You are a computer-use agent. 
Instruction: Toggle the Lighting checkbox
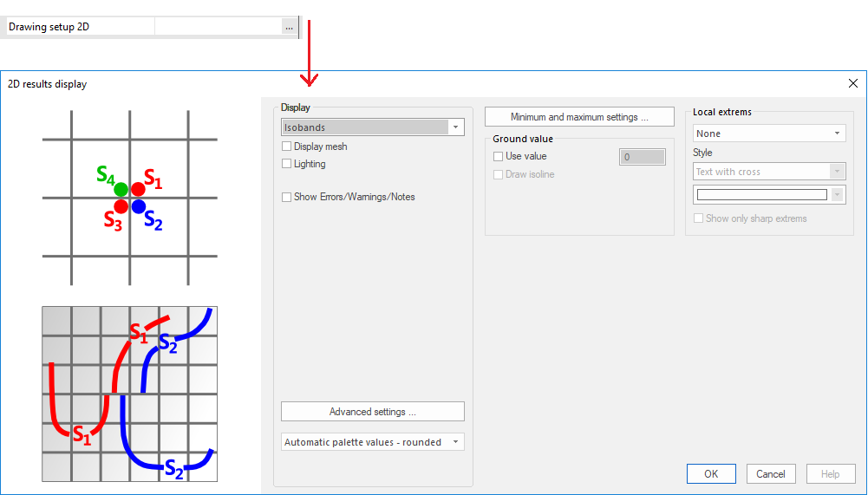coord(287,164)
